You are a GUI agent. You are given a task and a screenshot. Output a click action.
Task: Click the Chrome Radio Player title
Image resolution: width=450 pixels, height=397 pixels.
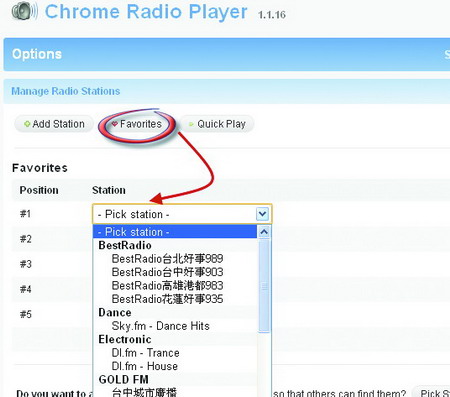(146, 12)
